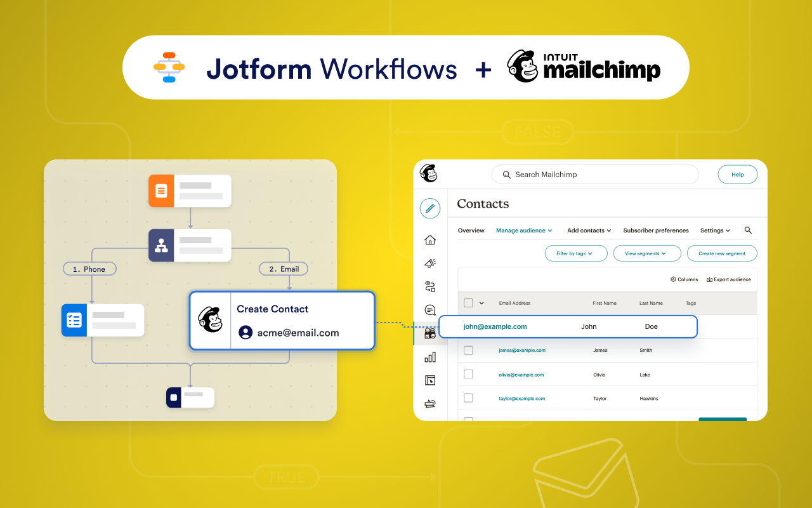Click the 'Doe' cell in highlighted row
The image size is (812, 508).
click(651, 326)
